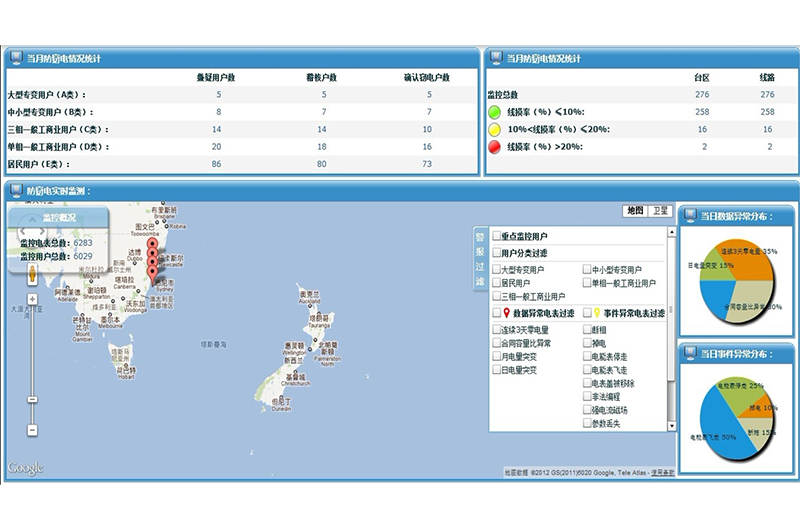Image resolution: width=800 pixels, height=530 pixels.
Task: Click the Google logo on the map
Action: (x=26, y=468)
